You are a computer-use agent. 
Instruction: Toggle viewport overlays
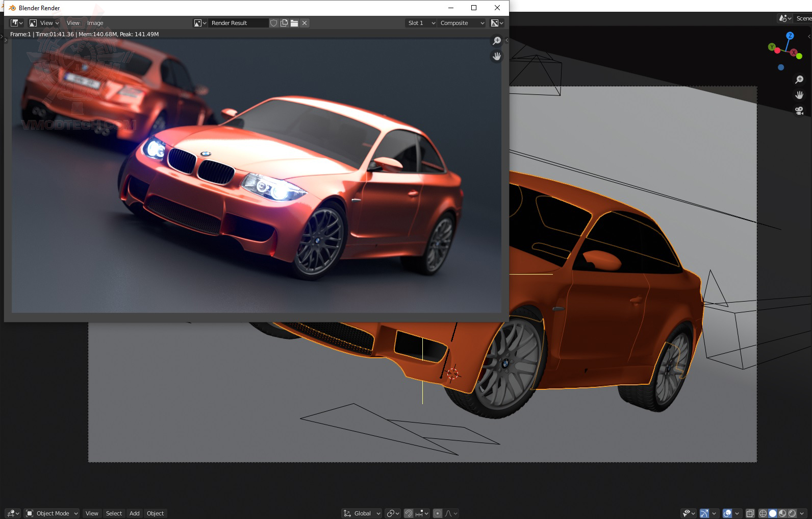(x=727, y=513)
